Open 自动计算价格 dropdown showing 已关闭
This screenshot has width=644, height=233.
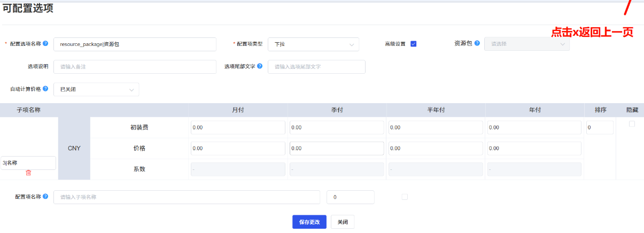point(96,89)
